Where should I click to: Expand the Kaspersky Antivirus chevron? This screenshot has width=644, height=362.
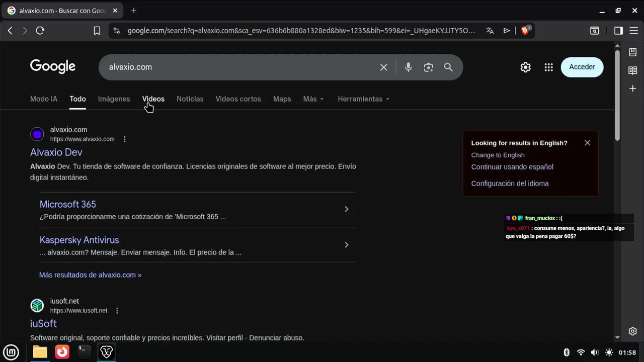coord(347,245)
